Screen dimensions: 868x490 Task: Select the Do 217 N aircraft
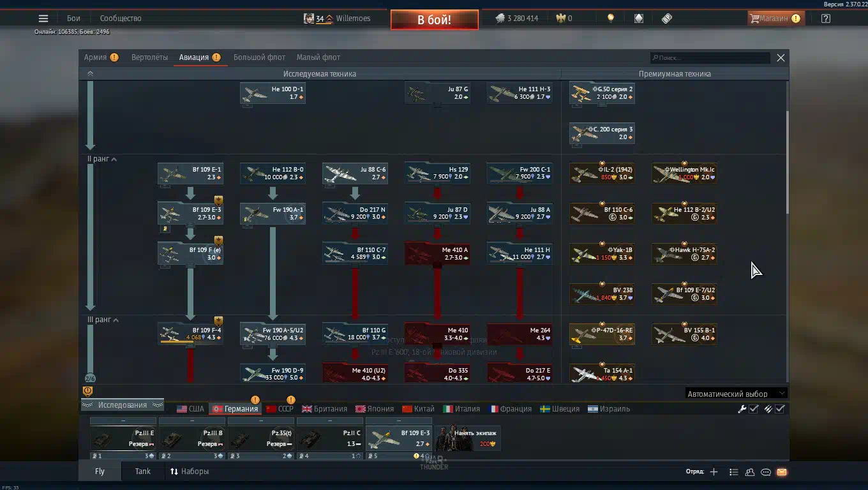tap(355, 214)
